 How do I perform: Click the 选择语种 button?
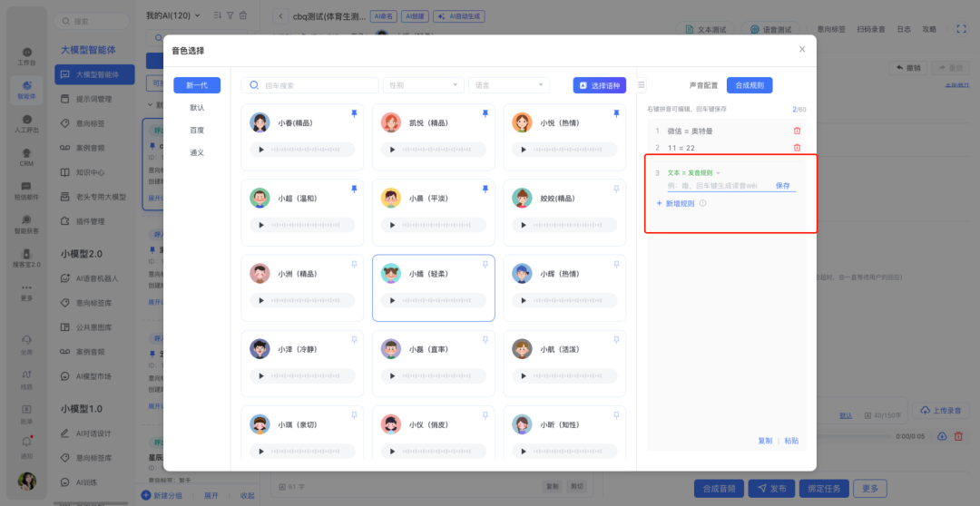pyautogui.click(x=599, y=85)
